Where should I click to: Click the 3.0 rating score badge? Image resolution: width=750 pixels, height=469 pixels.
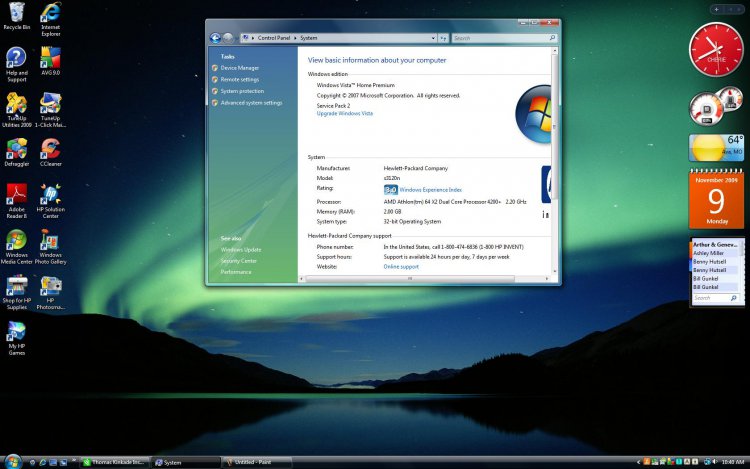(x=390, y=190)
